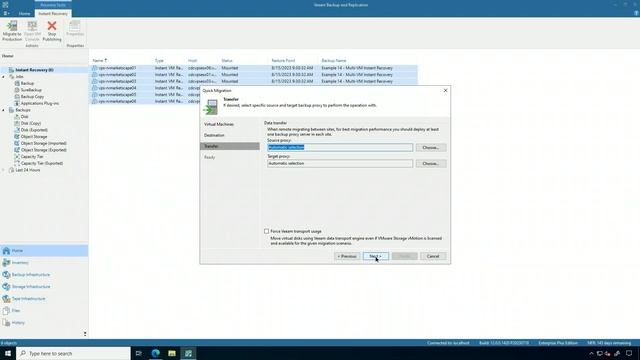Screen dimensions: 640x360
Task: Click the Backups node in the tree
Action: (22, 110)
